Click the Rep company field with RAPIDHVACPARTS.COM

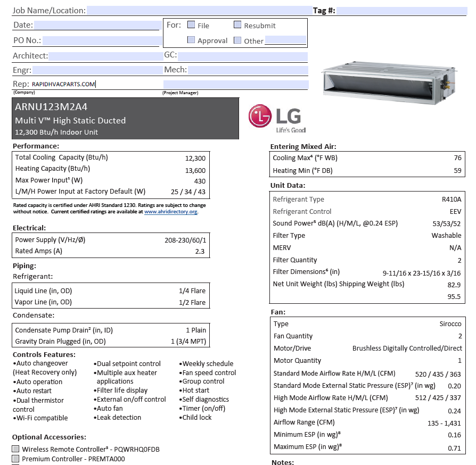[96, 84]
